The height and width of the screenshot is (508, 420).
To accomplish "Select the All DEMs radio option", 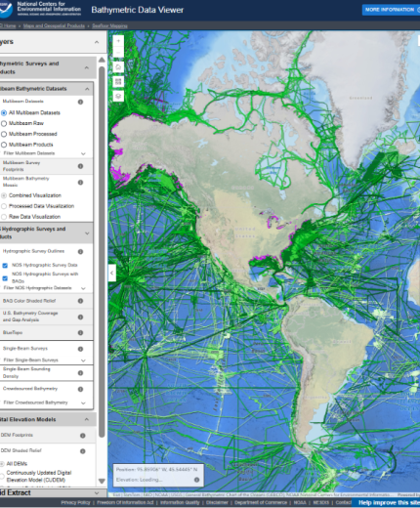I will [x=2, y=464].
